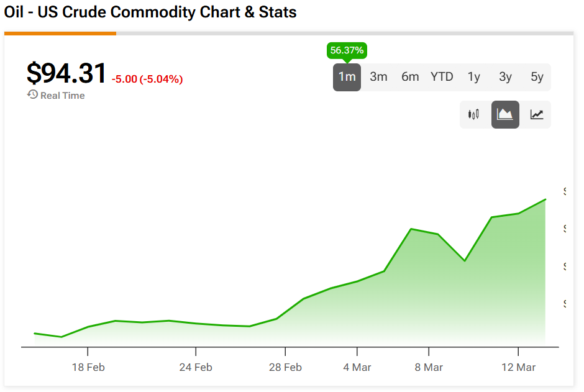
Task: Click the 12 Mar axis label
Action: [x=518, y=367]
